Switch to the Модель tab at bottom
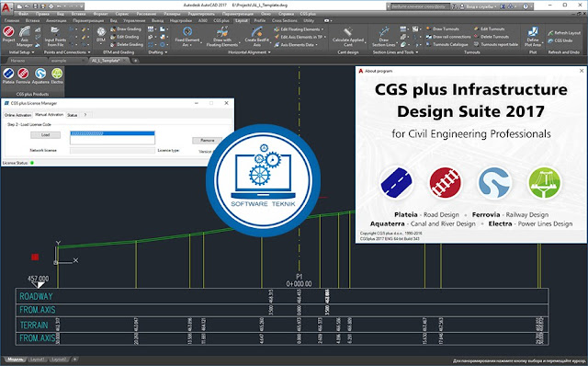588x366 pixels. (x=16, y=360)
